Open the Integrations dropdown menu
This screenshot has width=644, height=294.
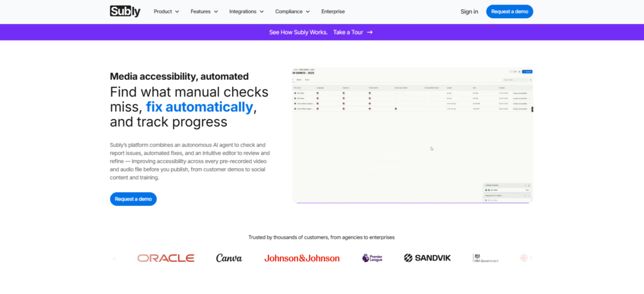coord(247,11)
